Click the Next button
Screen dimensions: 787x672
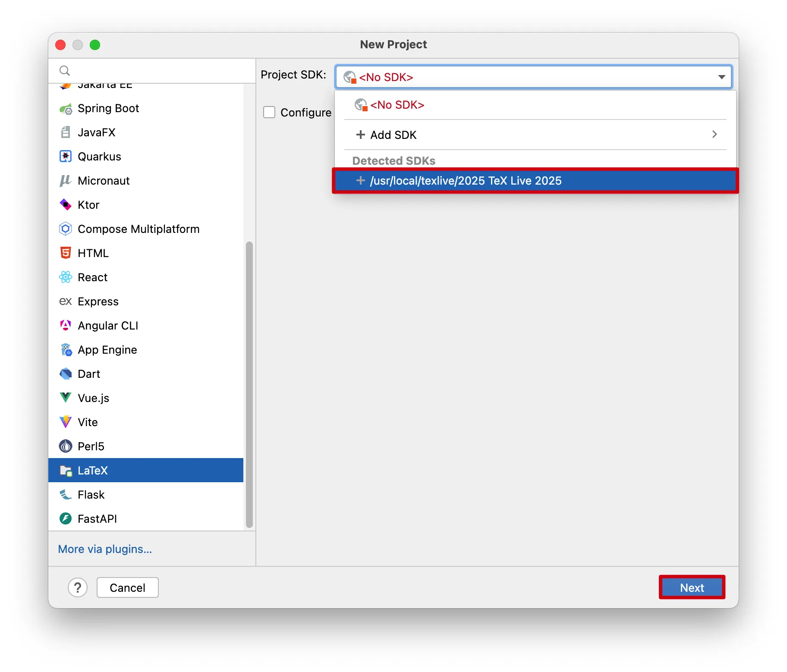point(692,588)
